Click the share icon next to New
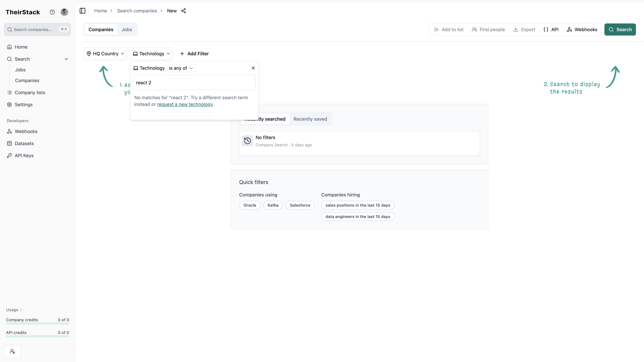Screen dimensions: 644x362 point(184,11)
